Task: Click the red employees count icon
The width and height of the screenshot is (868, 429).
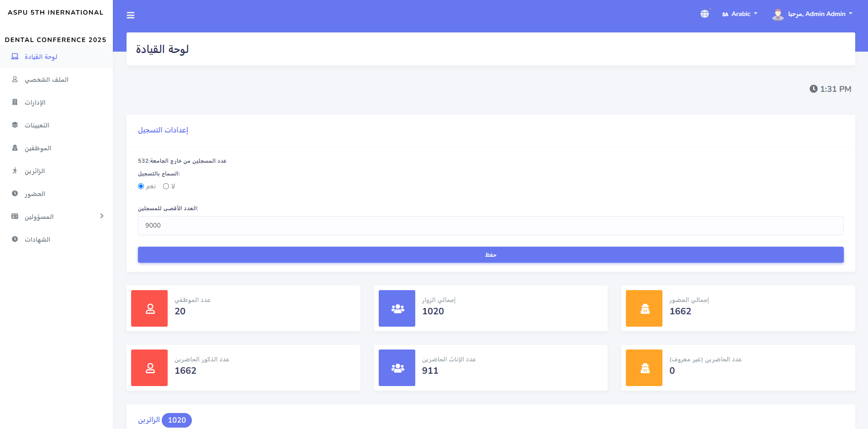Action: point(149,308)
